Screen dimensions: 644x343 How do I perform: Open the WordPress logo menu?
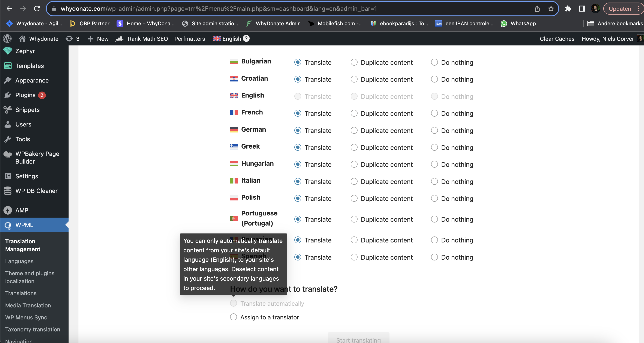pyautogui.click(x=7, y=39)
